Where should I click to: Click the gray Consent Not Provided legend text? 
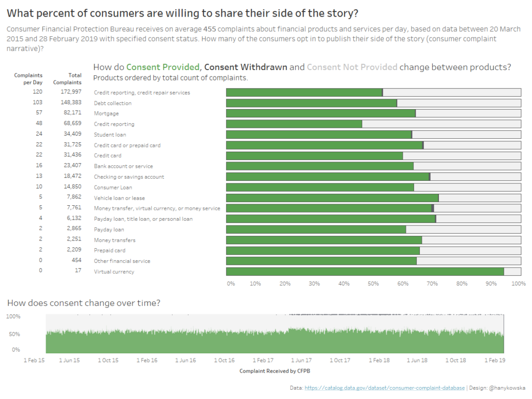click(352, 67)
